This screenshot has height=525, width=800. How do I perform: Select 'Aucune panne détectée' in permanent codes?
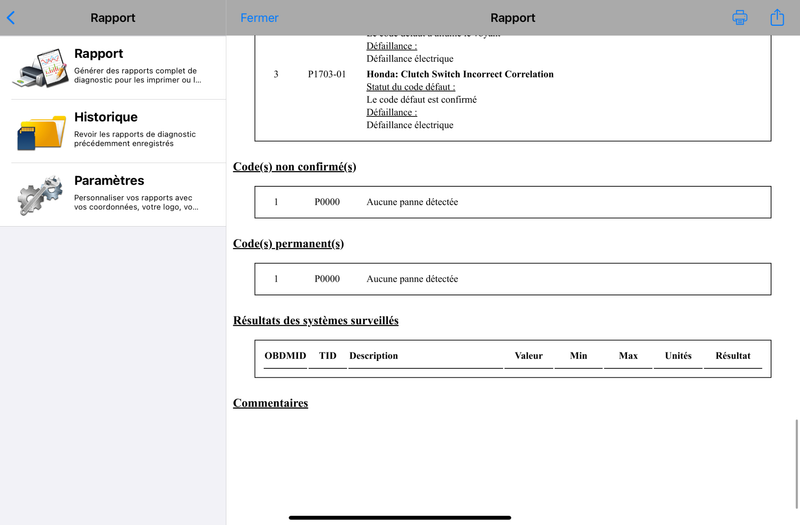click(412, 279)
